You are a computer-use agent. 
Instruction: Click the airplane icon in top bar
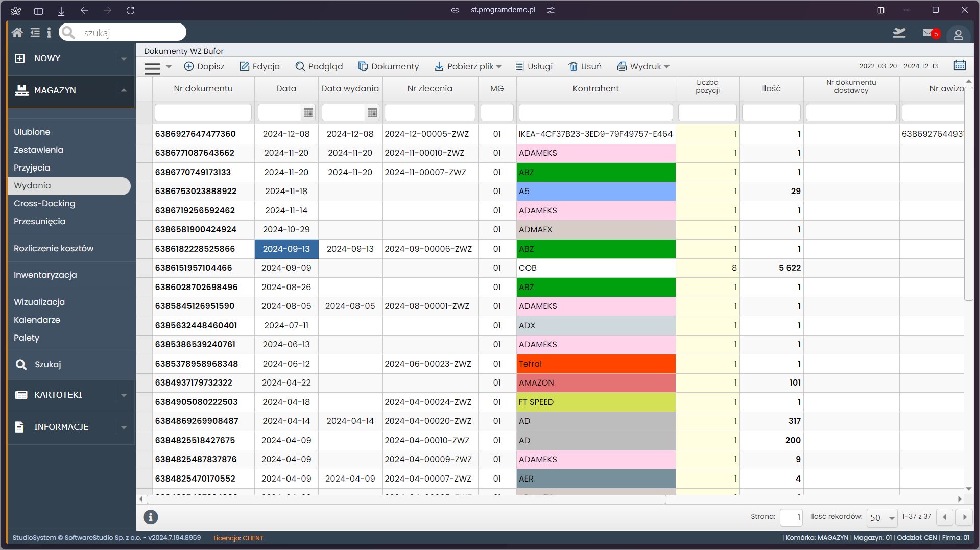click(x=899, y=33)
